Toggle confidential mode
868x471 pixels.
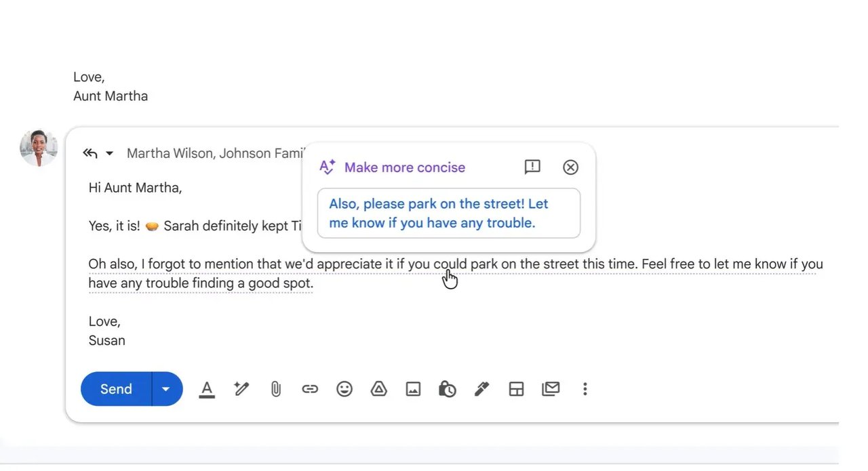(448, 389)
